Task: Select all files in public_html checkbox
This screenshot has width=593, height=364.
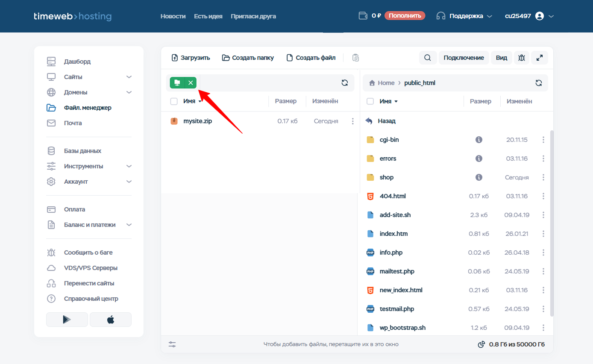Action: tap(370, 101)
